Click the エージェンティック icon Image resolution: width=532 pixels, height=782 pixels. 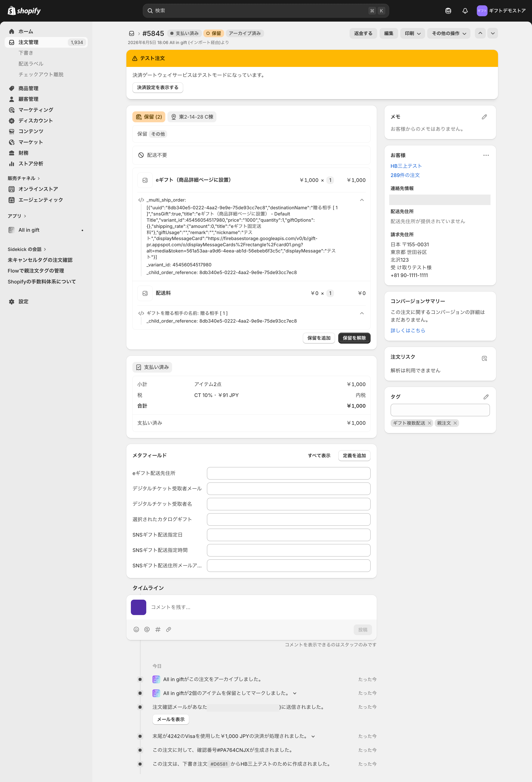pyautogui.click(x=12, y=199)
